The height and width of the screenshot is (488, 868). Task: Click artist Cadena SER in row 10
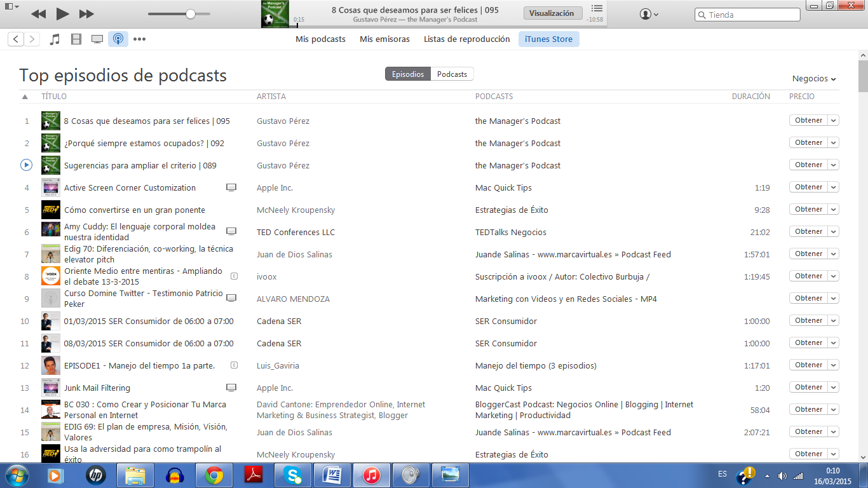click(x=279, y=321)
